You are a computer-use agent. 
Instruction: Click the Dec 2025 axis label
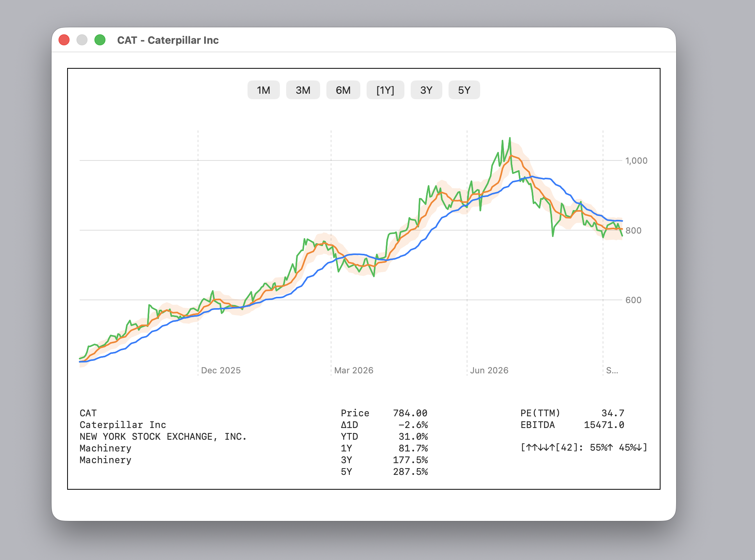(221, 370)
